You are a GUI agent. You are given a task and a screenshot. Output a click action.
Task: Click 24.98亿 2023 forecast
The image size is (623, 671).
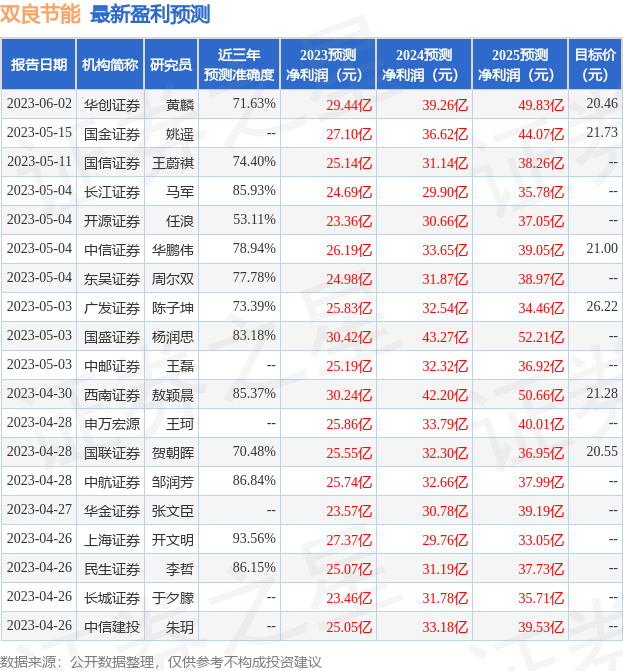349,279
